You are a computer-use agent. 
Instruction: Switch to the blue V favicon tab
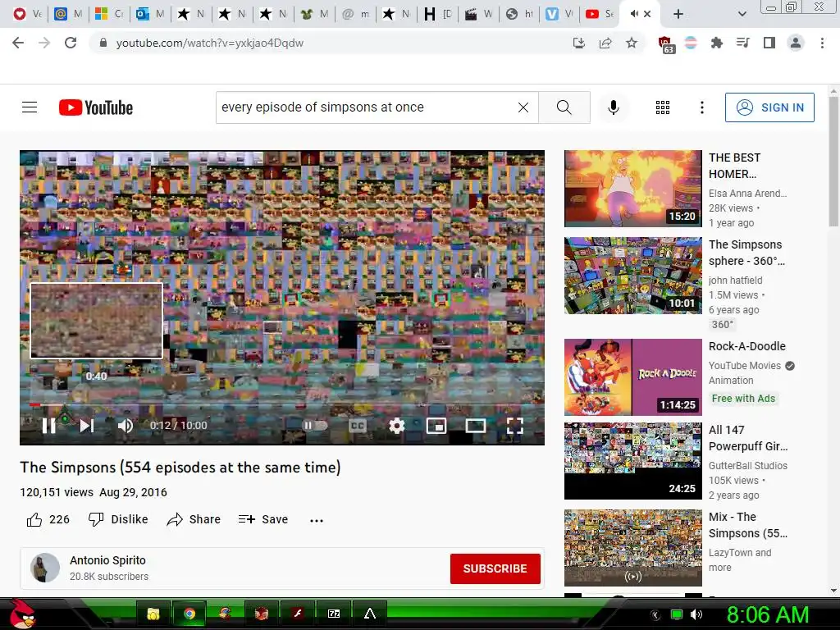pos(559,14)
